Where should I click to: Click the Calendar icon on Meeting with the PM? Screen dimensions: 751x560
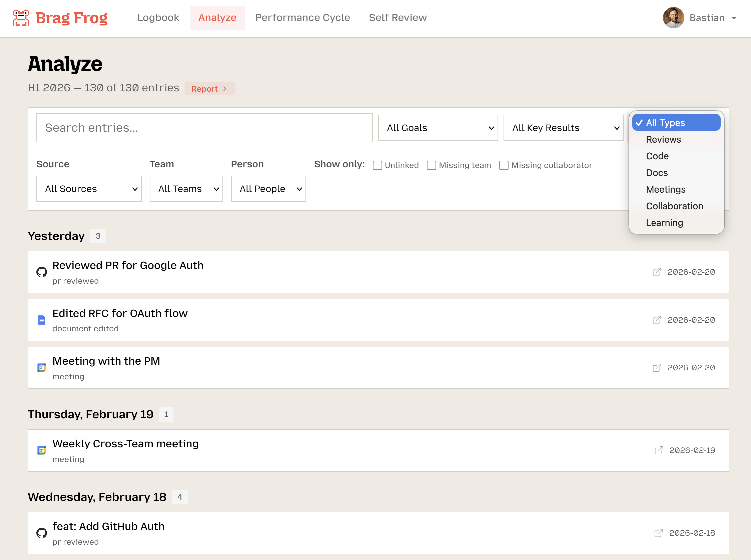click(41, 367)
